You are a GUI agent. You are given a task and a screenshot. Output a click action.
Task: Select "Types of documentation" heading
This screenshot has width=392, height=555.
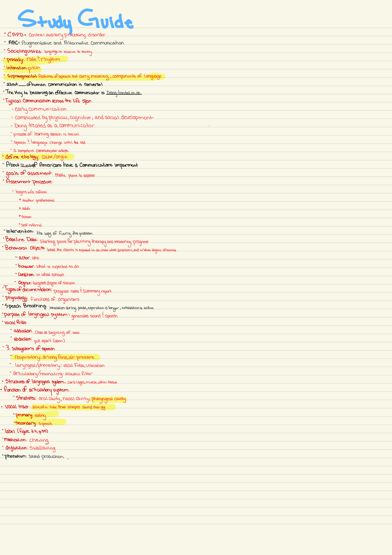pos(27,289)
